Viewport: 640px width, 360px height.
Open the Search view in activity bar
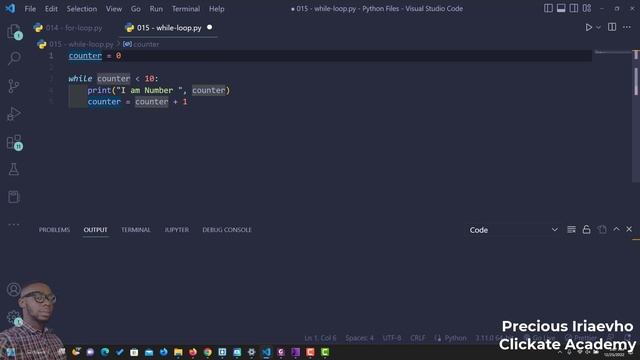point(14,58)
